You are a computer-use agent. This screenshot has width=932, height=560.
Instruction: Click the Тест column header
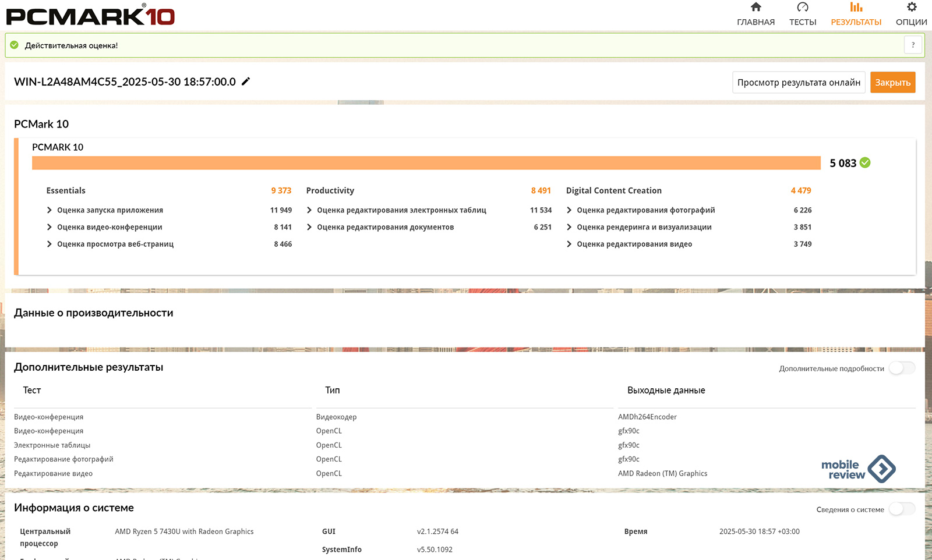coord(32,390)
